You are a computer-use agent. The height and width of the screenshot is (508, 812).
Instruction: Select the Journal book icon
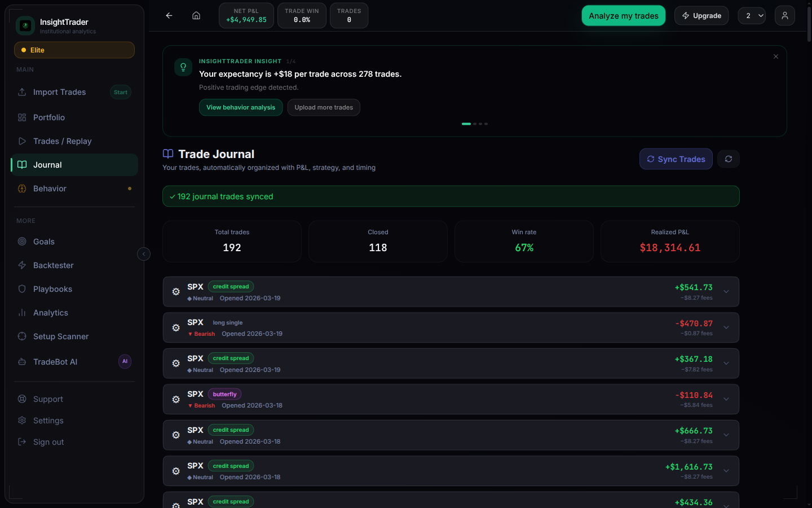pyautogui.click(x=21, y=164)
